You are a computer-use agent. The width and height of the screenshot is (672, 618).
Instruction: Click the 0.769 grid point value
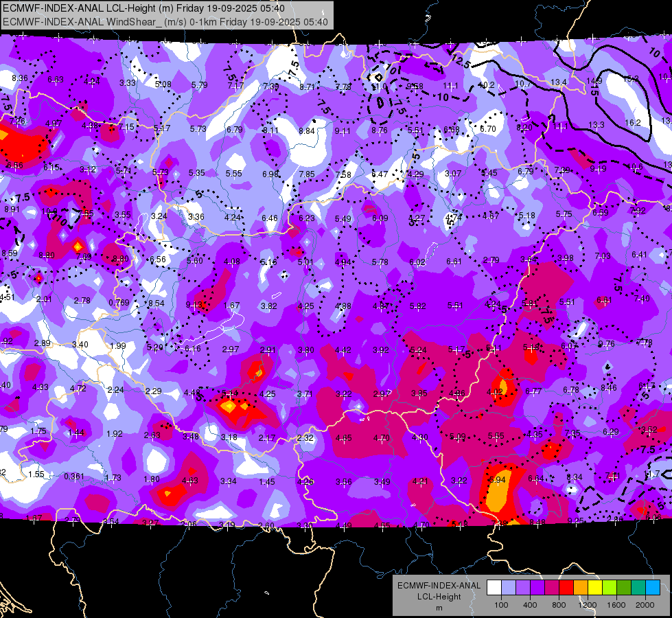(x=119, y=302)
